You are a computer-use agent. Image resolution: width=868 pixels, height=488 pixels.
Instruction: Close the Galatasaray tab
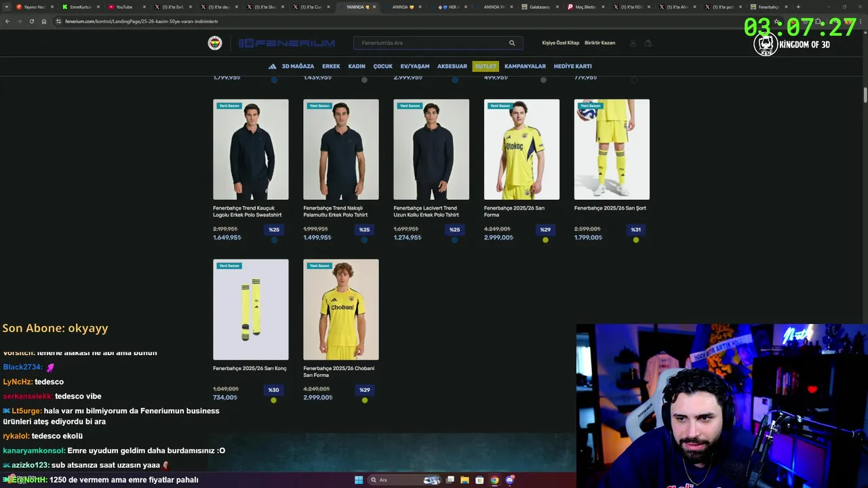557,7
